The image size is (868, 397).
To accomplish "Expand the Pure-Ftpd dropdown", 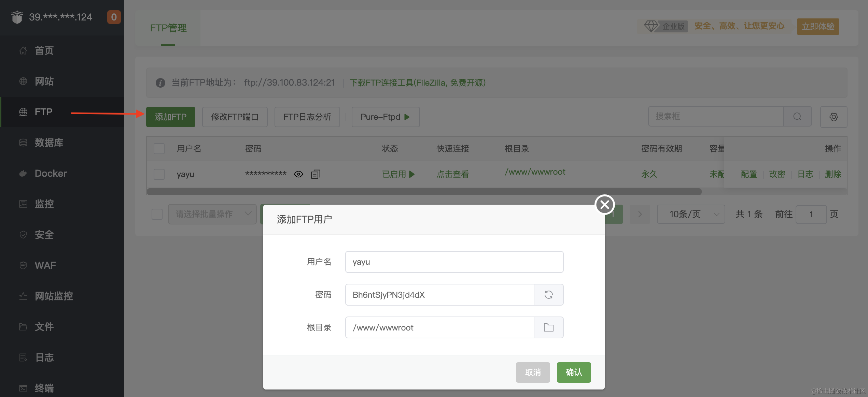I will [385, 117].
